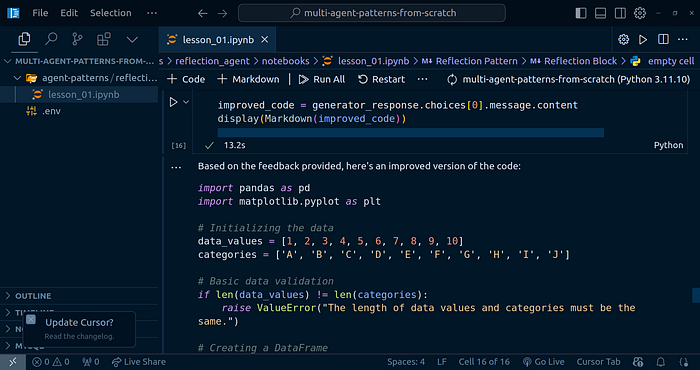Viewport: 700px width, 370px height.
Task: Toggle the primary sidebar layout icon
Action: [581, 13]
